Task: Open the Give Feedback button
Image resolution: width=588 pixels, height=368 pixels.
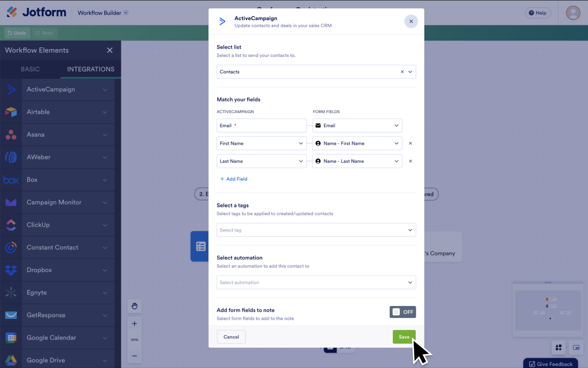Action: [x=550, y=364]
